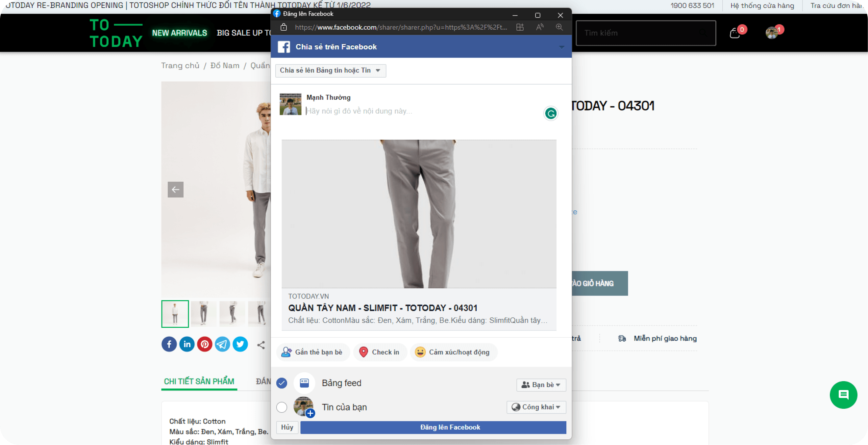Open BIG SALE UP TO menu
The width and height of the screenshot is (868, 445).
click(x=244, y=33)
